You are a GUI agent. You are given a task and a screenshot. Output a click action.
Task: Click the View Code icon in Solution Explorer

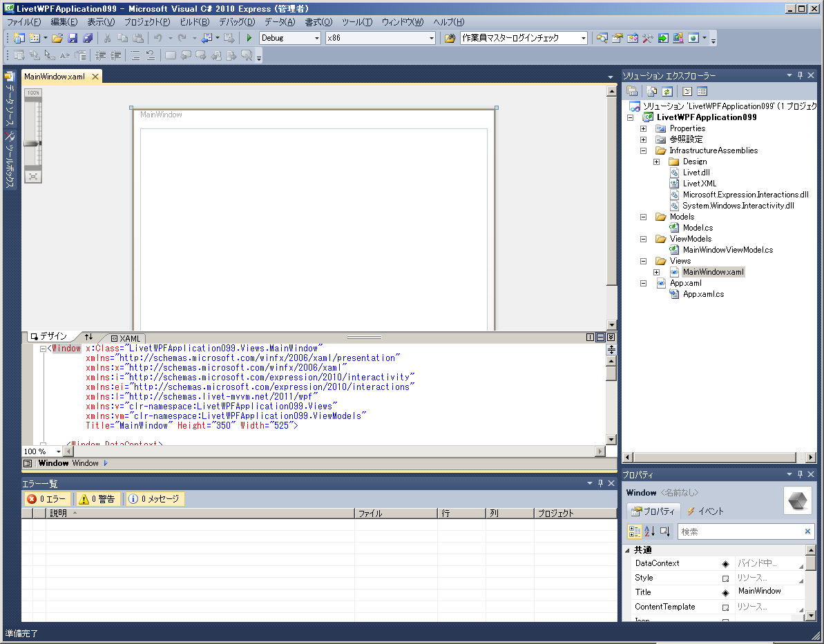tap(687, 91)
